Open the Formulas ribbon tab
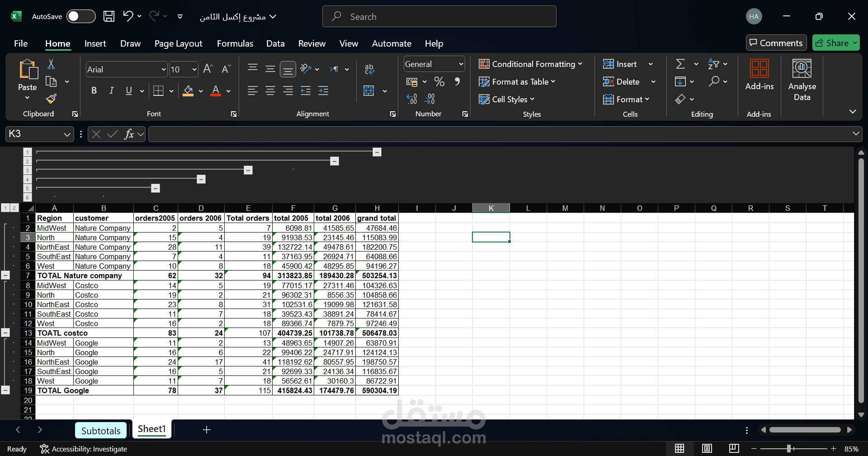The height and width of the screenshot is (456, 868). 235,43
